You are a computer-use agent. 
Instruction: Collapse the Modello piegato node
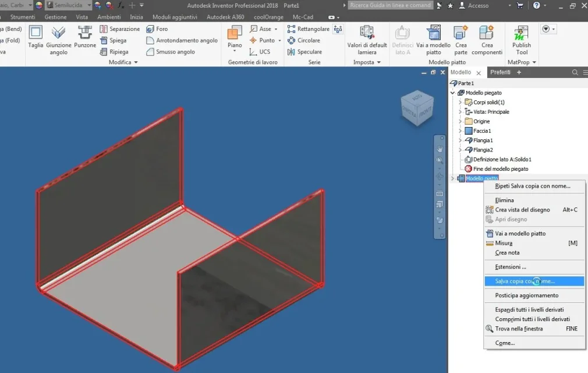click(x=452, y=93)
